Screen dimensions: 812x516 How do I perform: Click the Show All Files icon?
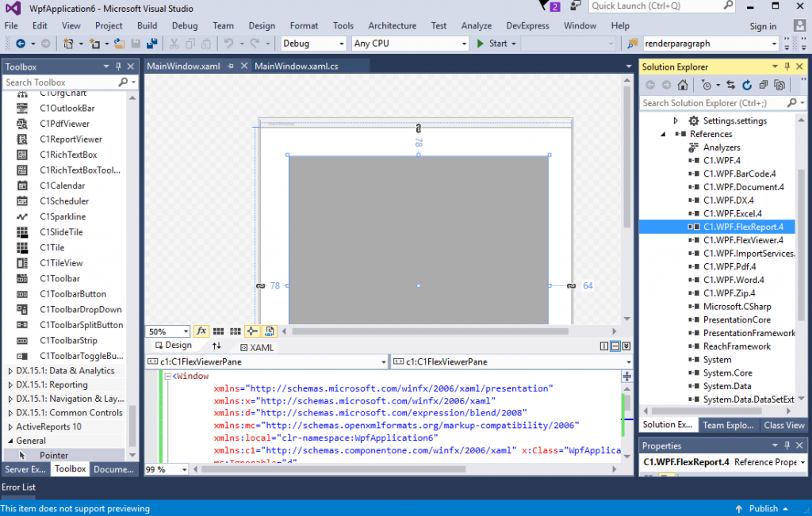(779, 85)
